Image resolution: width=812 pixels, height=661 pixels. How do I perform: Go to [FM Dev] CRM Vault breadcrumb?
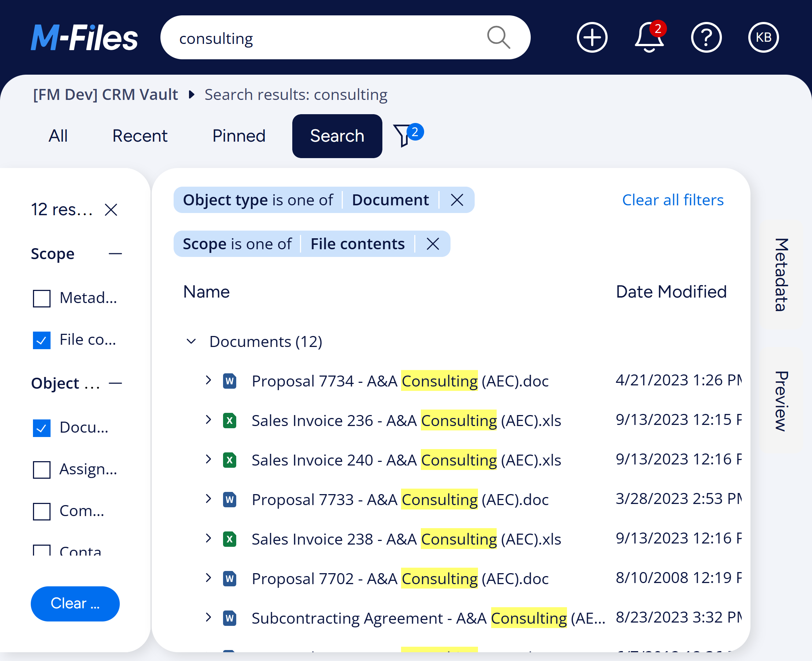coord(105,94)
